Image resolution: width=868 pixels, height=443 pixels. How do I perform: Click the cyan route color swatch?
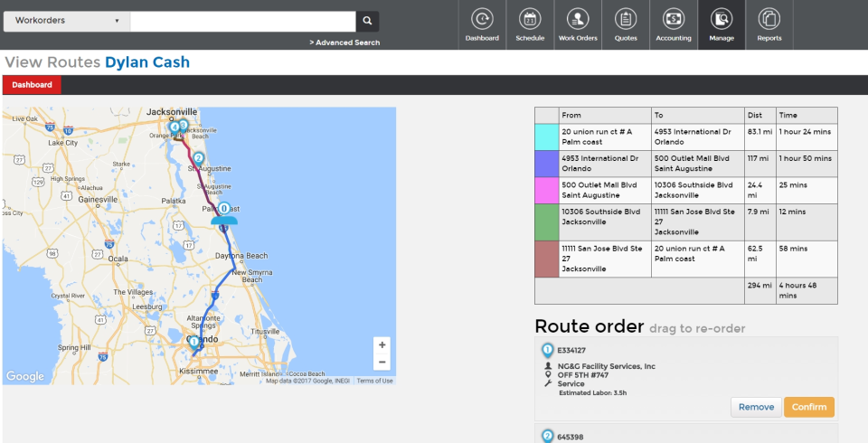(546, 137)
